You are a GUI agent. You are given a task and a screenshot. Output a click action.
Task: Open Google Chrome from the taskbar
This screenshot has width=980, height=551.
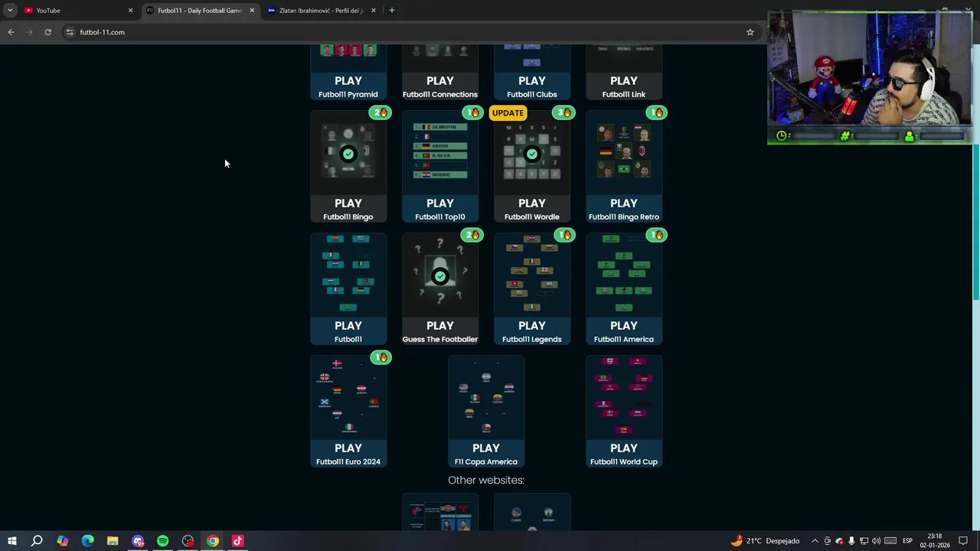[x=213, y=541]
